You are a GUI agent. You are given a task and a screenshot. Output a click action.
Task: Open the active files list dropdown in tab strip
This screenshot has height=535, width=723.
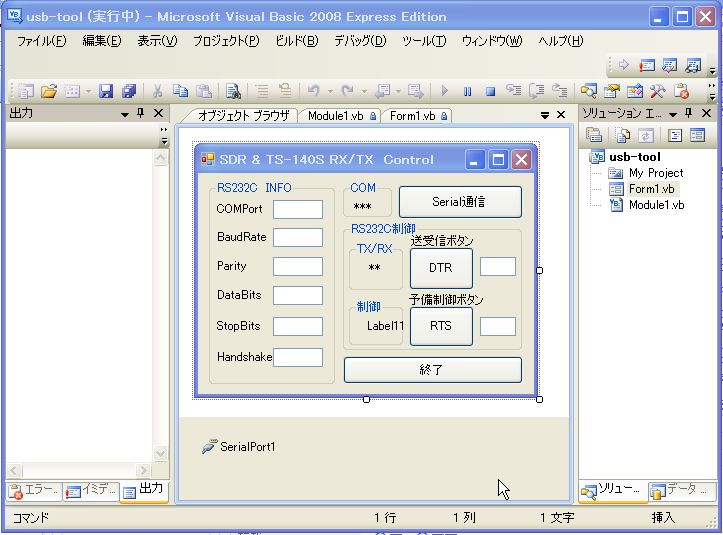pos(545,115)
